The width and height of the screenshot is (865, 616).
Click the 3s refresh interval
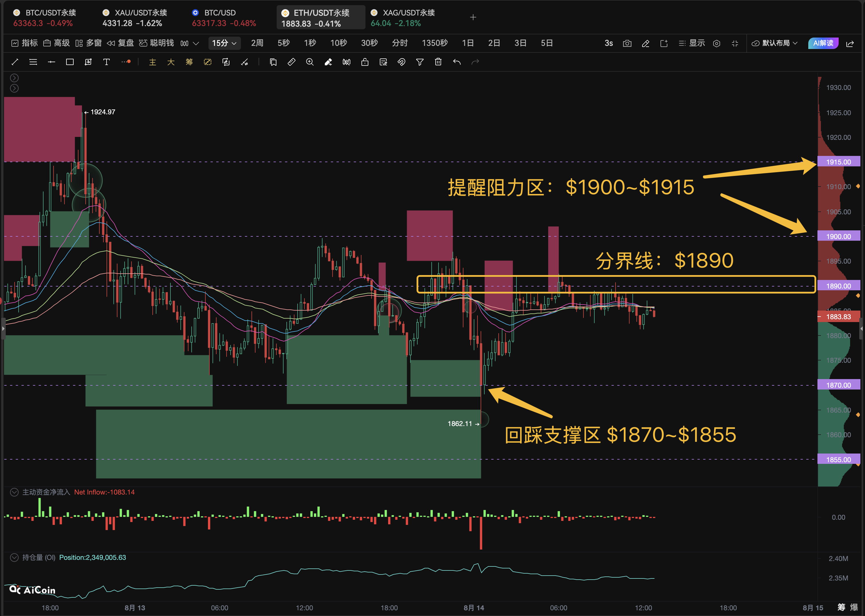click(x=609, y=43)
